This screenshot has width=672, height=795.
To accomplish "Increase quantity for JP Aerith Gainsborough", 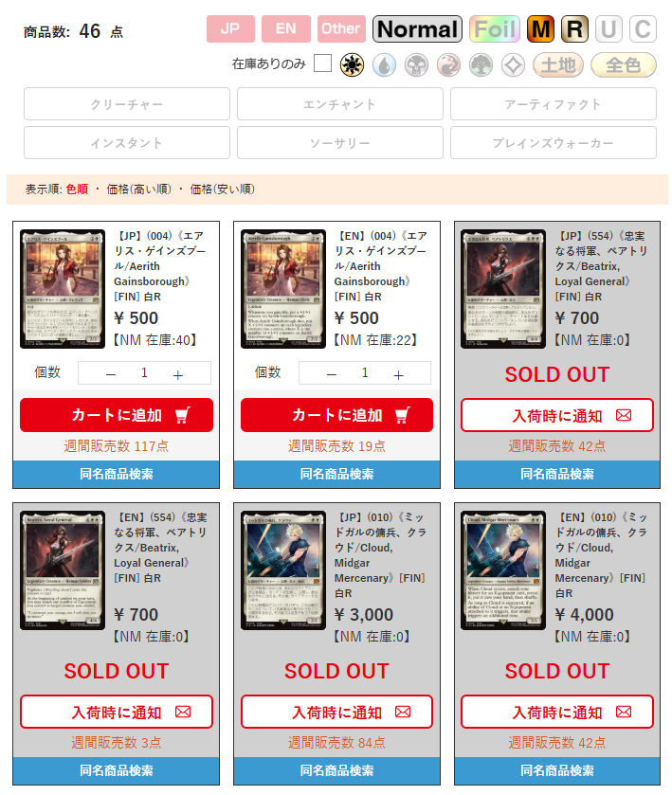I will pos(177,374).
